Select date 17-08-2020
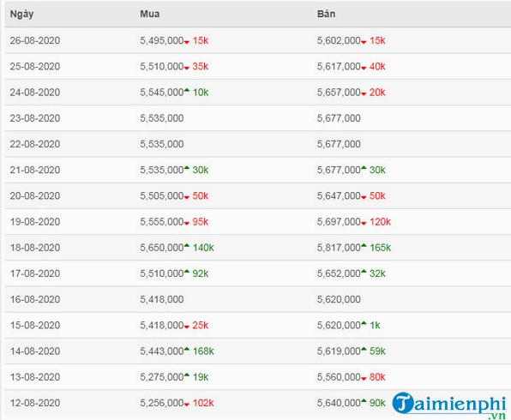Viewport: 511px width, 420px height. (x=35, y=273)
